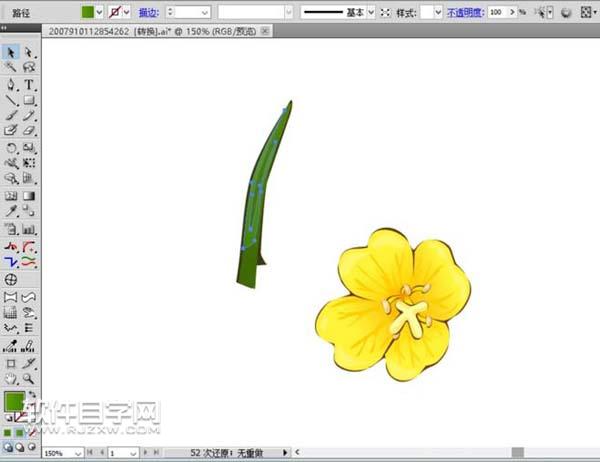Screen dimensions: 600x462
Task: Select the Rectangle tool
Action: pyautogui.click(x=29, y=100)
